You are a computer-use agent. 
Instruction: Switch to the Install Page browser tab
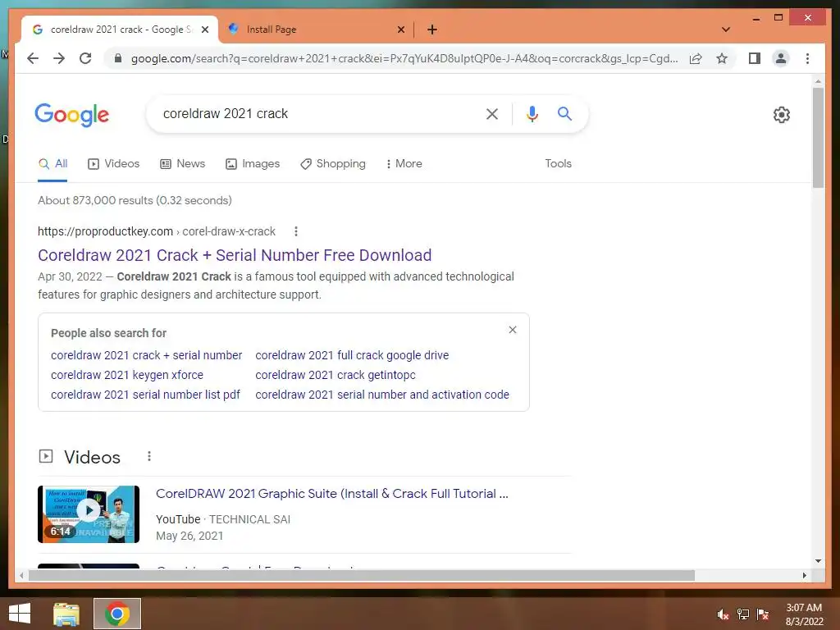316,30
